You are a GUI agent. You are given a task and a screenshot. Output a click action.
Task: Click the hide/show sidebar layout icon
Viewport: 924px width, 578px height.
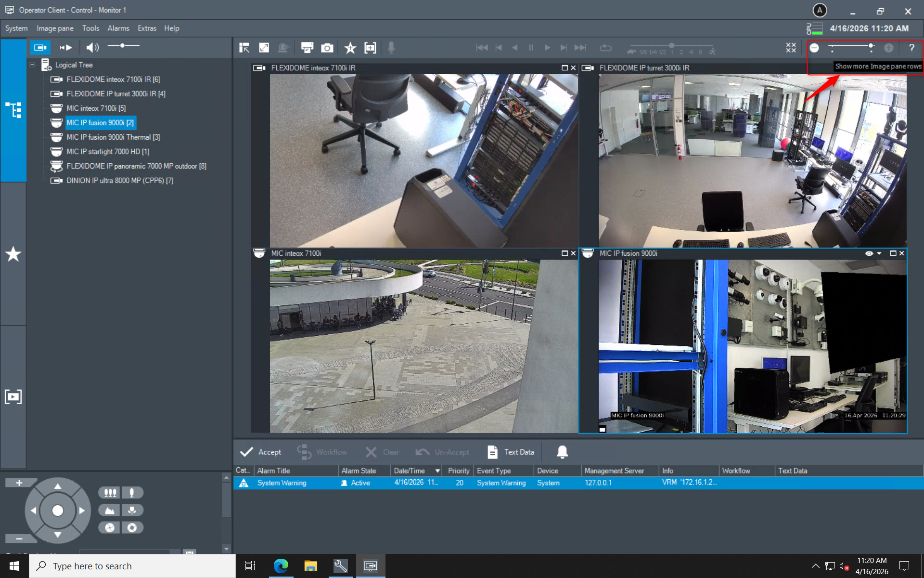[244, 48]
